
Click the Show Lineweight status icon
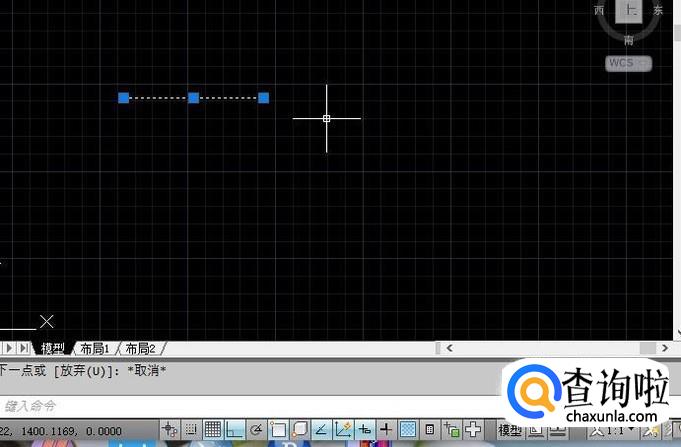(x=386, y=430)
